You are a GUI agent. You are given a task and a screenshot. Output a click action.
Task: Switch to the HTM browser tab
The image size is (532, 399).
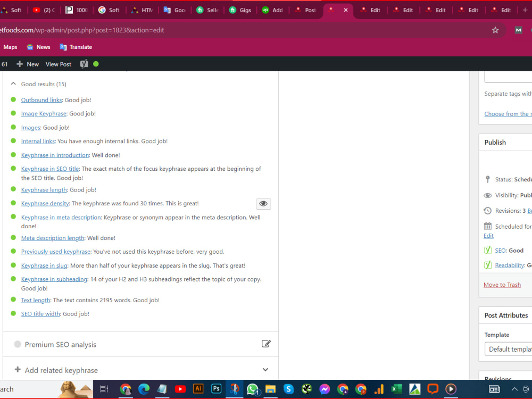click(142, 10)
